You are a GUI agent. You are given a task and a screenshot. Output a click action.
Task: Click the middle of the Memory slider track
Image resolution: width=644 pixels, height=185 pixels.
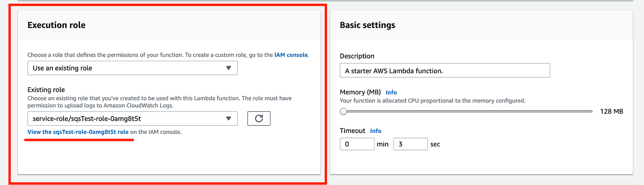tap(468, 111)
